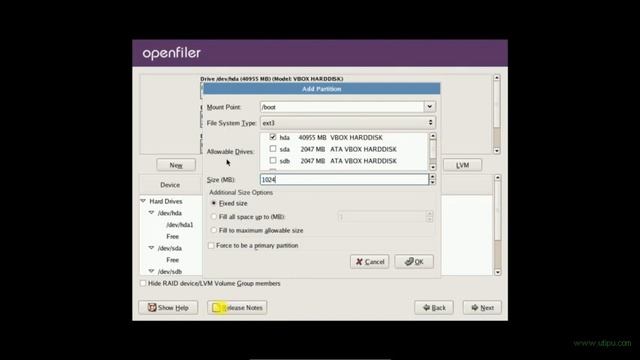Open Show Help

click(168, 307)
